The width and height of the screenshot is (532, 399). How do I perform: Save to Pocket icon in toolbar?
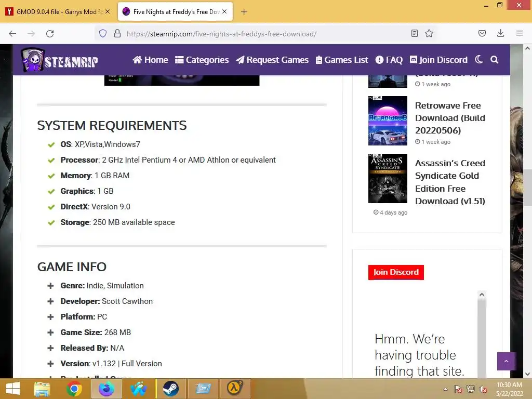pos(482,33)
